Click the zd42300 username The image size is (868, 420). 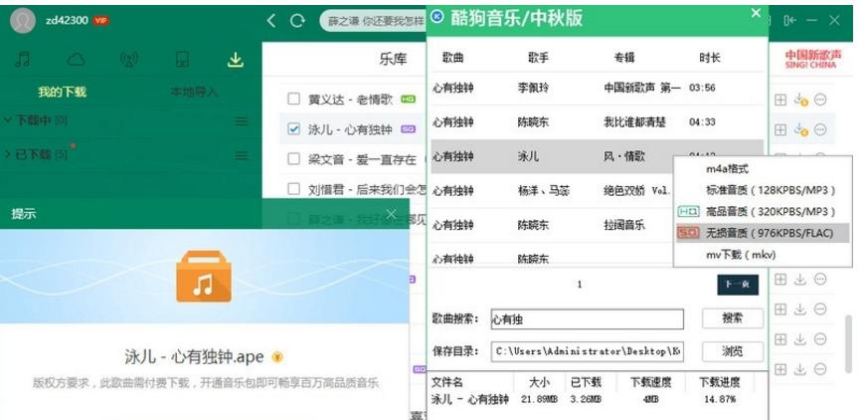click(x=67, y=21)
